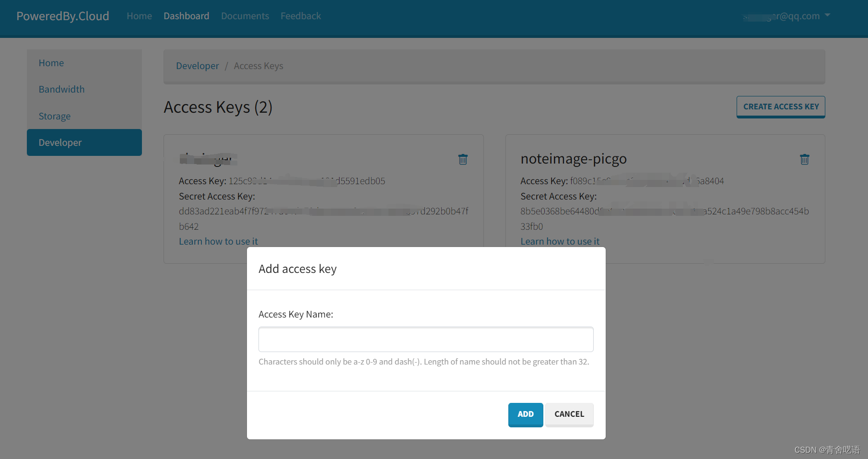Open the Feedback page
Image resolution: width=868 pixels, height=459 pixels.
(301, 16)
